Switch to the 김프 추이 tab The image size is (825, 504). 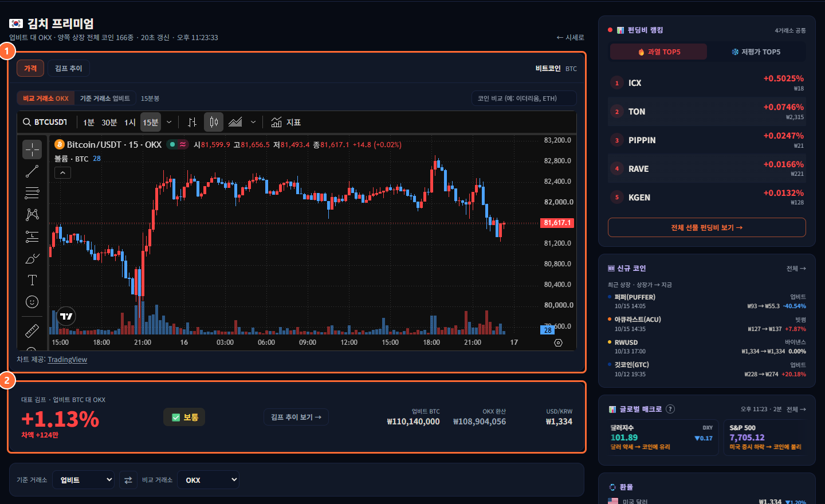click(69, 68)
